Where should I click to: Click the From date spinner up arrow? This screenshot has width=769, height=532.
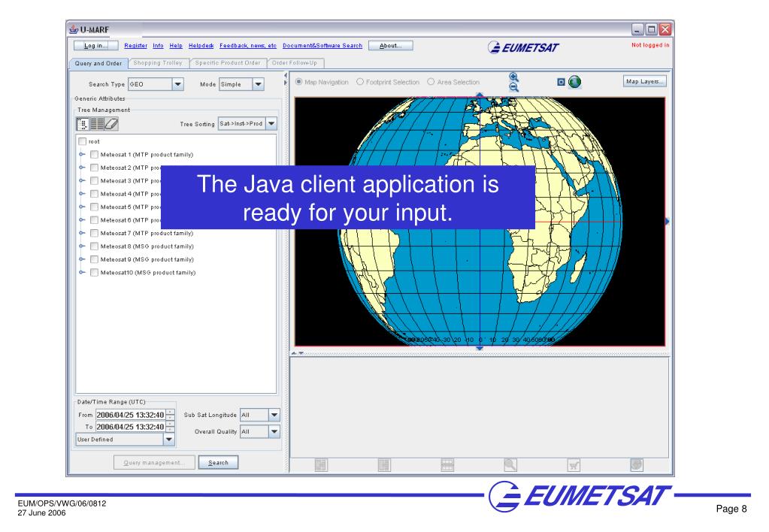coord(170,412)
